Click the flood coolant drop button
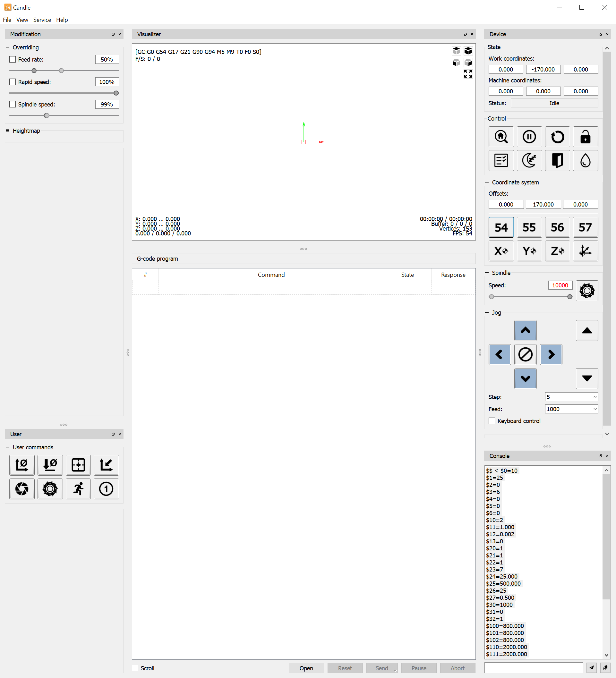 (x=585, y=160)
